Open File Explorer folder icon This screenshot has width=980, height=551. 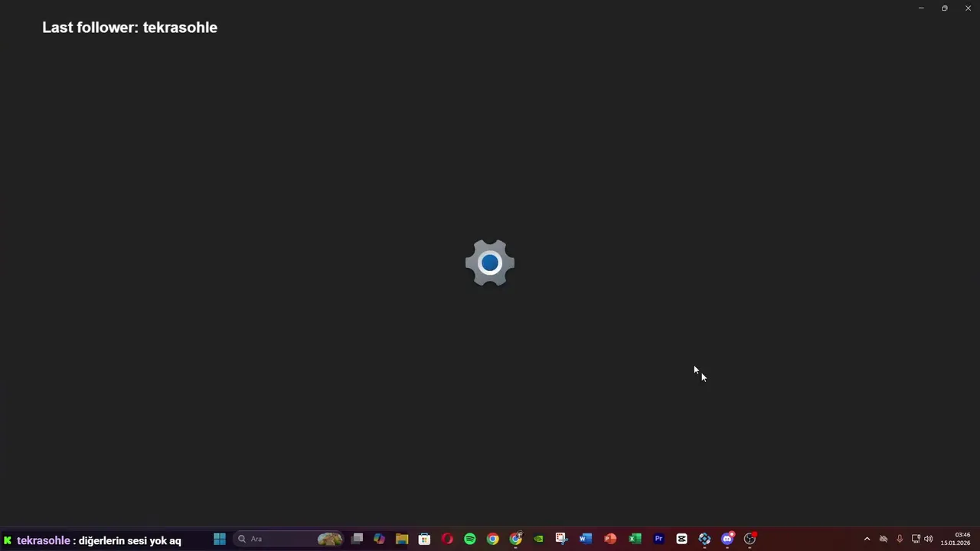pyautogui.click(x=402, y=539)
